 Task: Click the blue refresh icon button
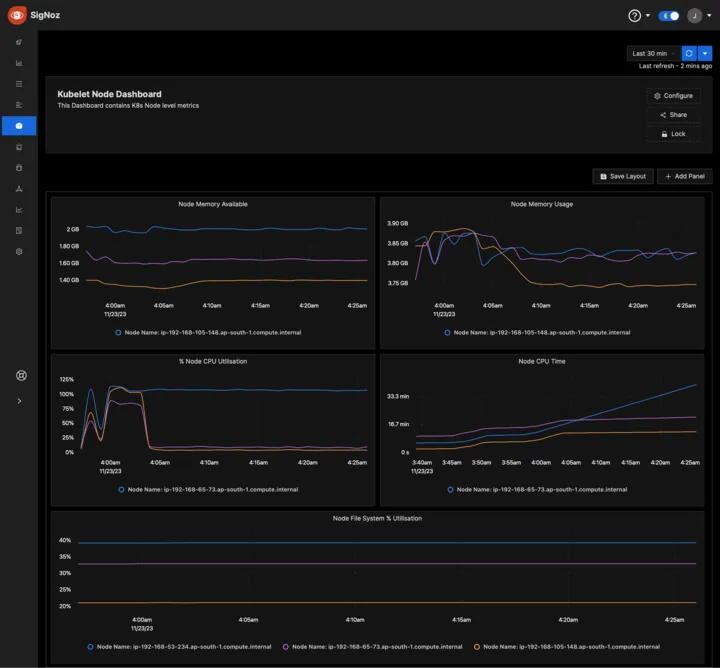(x=689, y=53)
